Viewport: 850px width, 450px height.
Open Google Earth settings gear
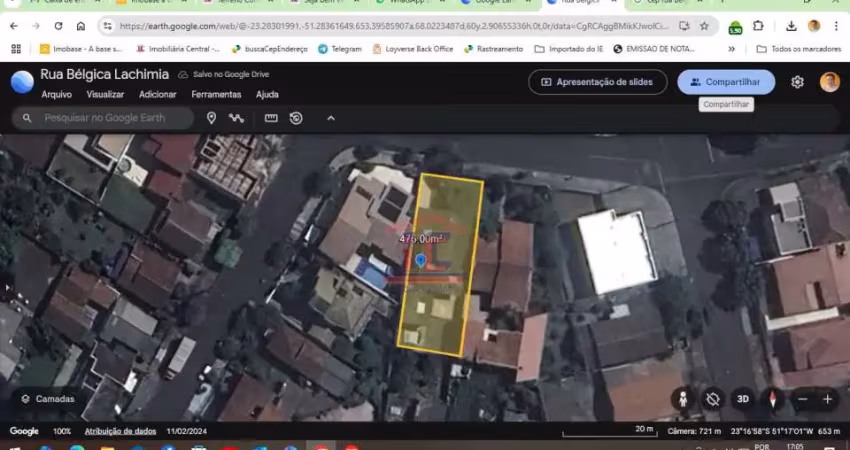click(797, 82)
